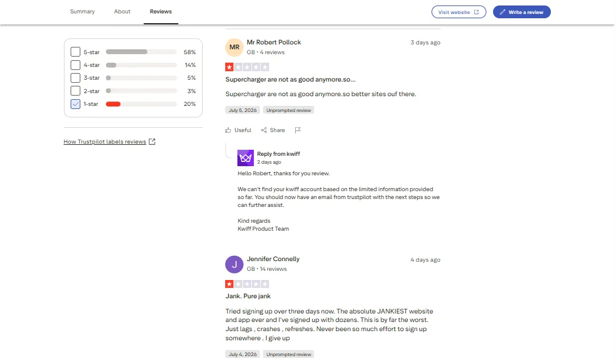Click the star rating on Robert Pollock's review
Viewport: 616px width, 364px height.
247,67
